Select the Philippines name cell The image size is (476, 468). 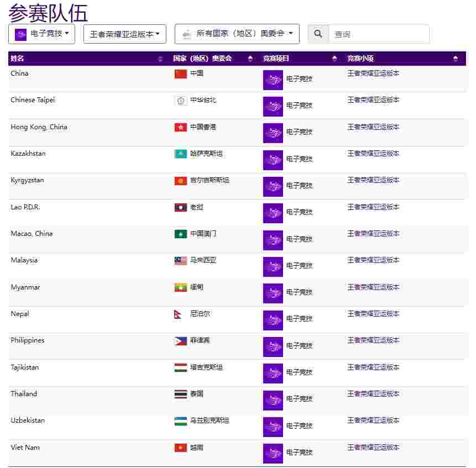click(x=27, y=340)
